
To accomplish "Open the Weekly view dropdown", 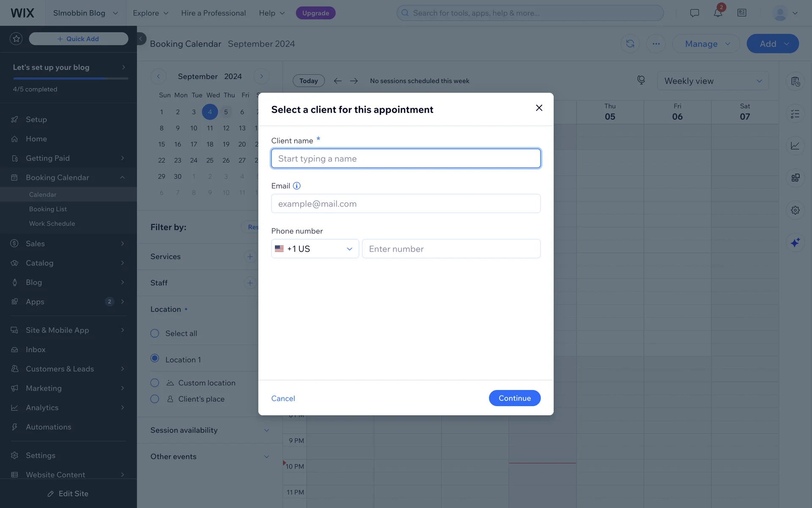I will 713,81.
